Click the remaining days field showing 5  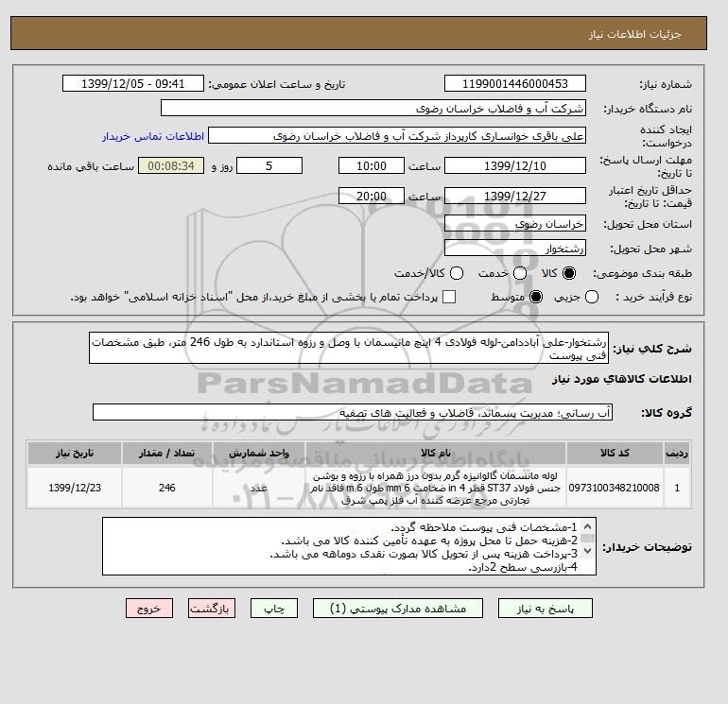tap(269, 165)
